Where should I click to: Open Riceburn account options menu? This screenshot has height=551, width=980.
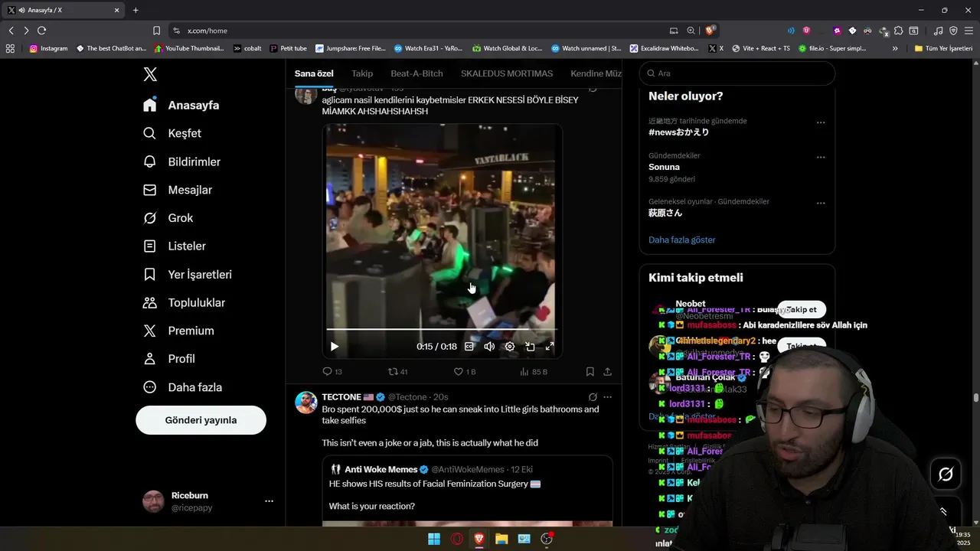269,501
